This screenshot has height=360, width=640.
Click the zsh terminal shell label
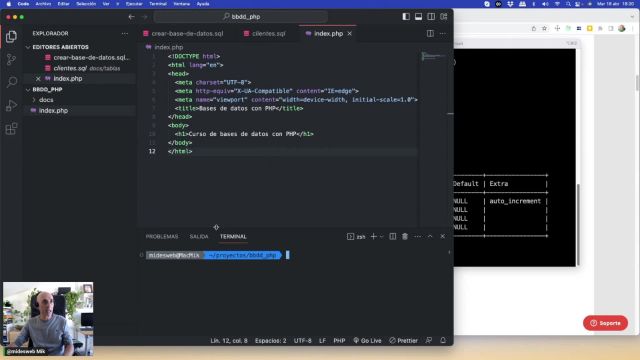coord(356,237)
